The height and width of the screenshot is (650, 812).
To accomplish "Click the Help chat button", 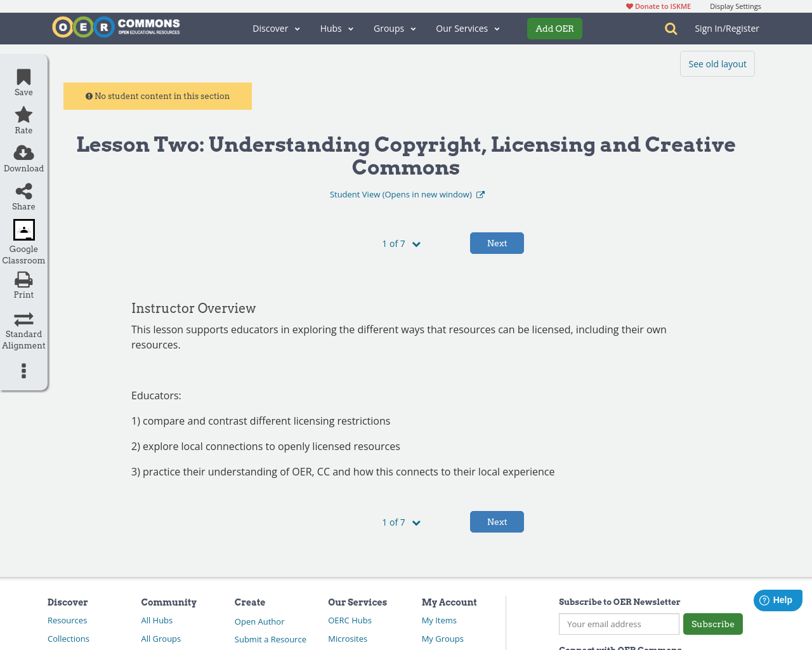I will [778, 600].
